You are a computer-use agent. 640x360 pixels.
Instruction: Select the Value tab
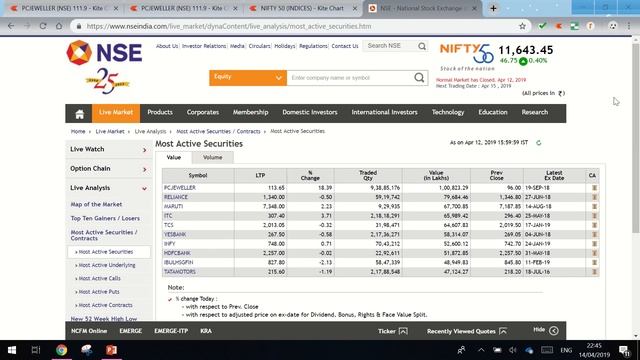click(x=173, y=158)
